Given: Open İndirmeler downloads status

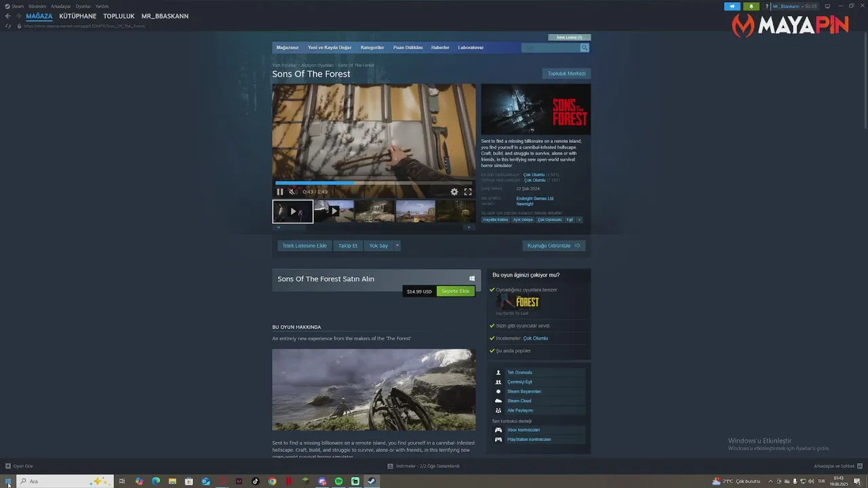Looking at the screenshot, I should click(424, 466).
